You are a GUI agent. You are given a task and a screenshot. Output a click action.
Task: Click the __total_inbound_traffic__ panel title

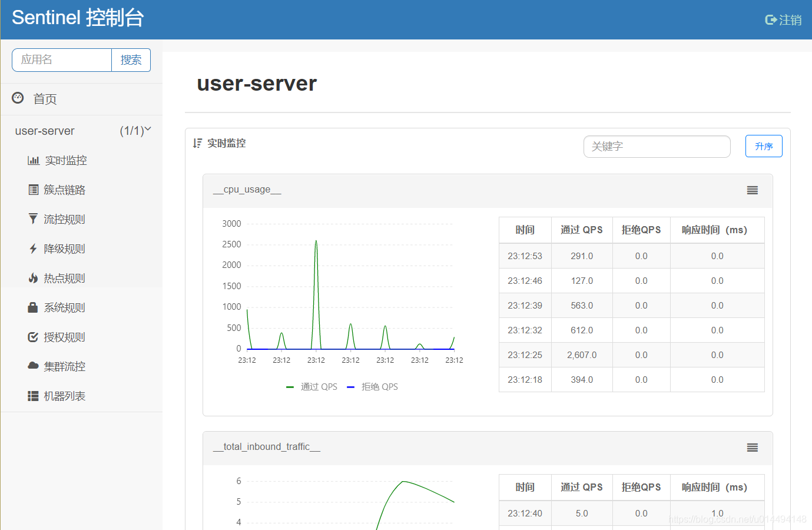(267, 447)
